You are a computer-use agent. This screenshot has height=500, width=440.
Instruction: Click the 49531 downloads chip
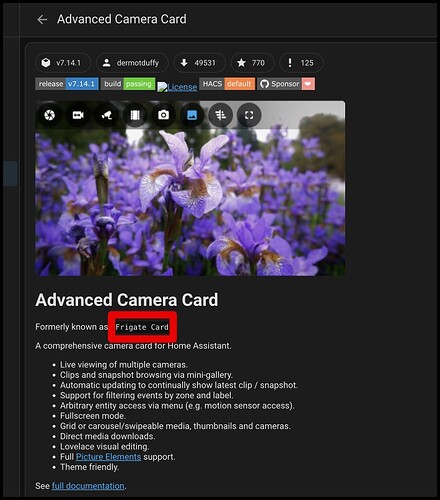tap(199, 63)
